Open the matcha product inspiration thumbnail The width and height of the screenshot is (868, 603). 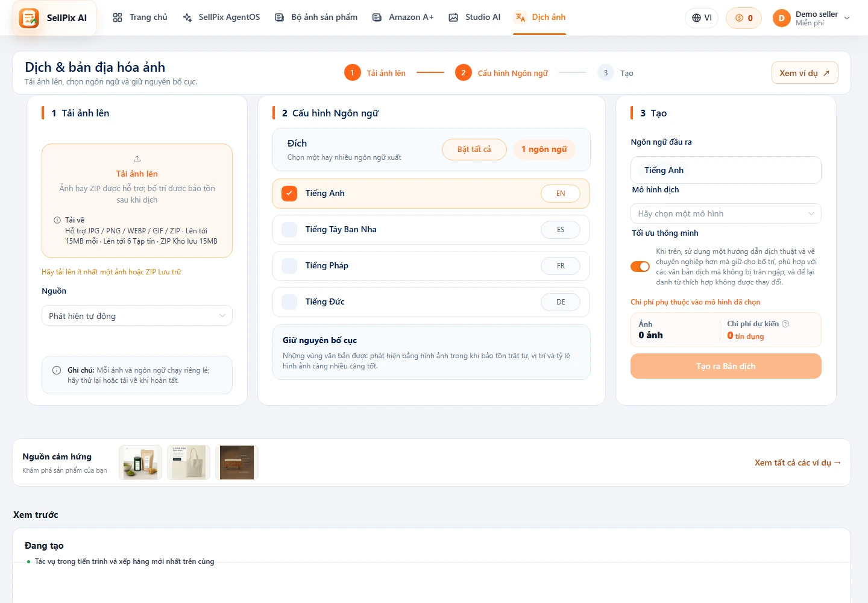[x=140, y=463]
